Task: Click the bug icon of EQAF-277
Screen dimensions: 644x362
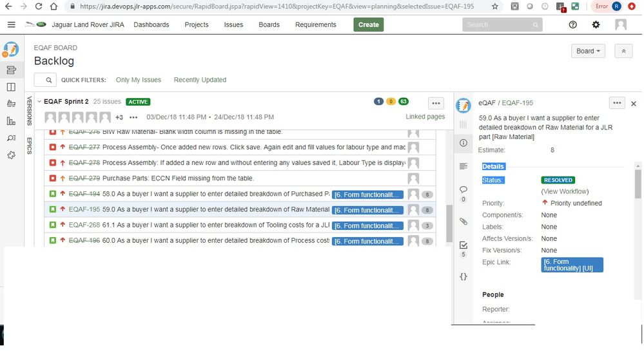Action: click(53, 147)
